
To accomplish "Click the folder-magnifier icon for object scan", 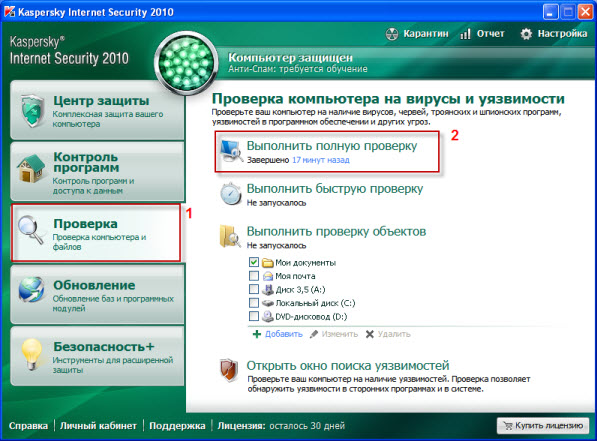I will pos(230,236).
